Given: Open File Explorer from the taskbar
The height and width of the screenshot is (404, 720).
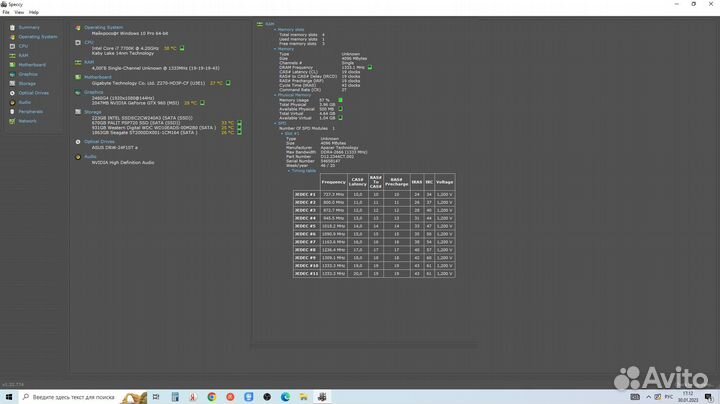Looking at the screenshot, I should 304,397.
